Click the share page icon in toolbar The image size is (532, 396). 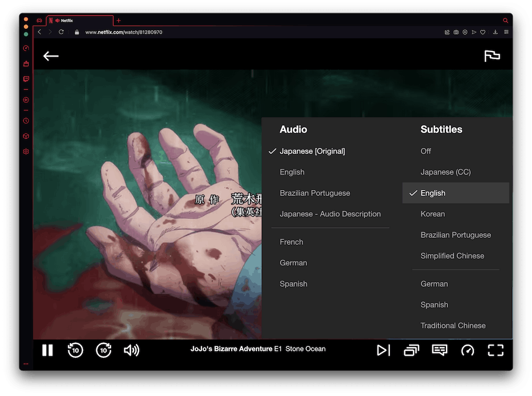(447, 32)
